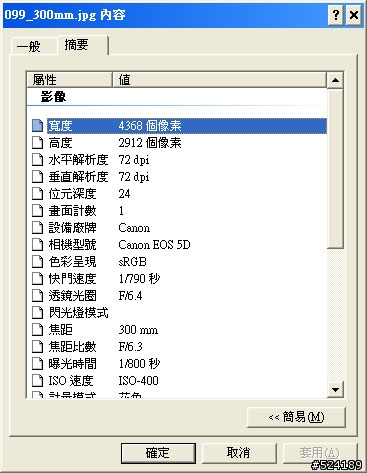
Task: Click the vertical scrollbar thumb
Action: (335, 168)
